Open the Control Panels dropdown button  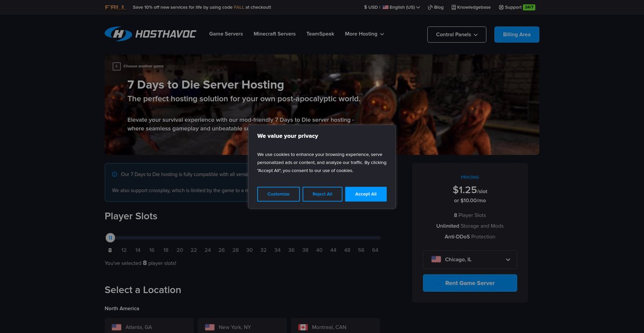click(x=457, y=34)
